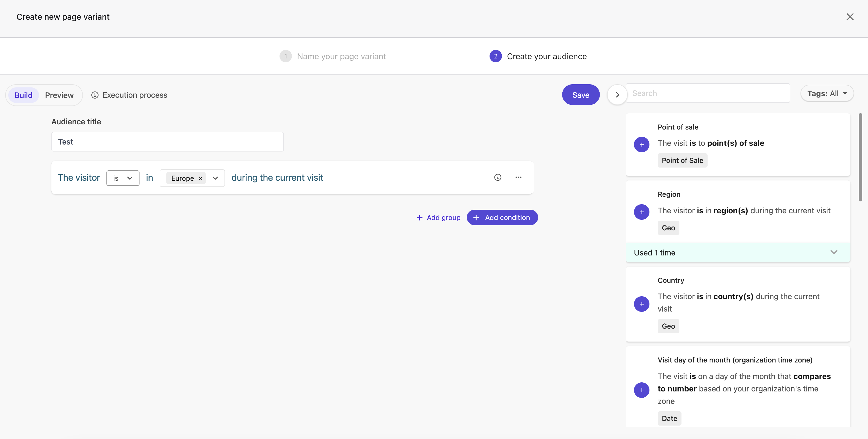This screenshot has height=439, width=868.
Task: Open the three-dot menu on condition row
Action: [x=518, y=177]
